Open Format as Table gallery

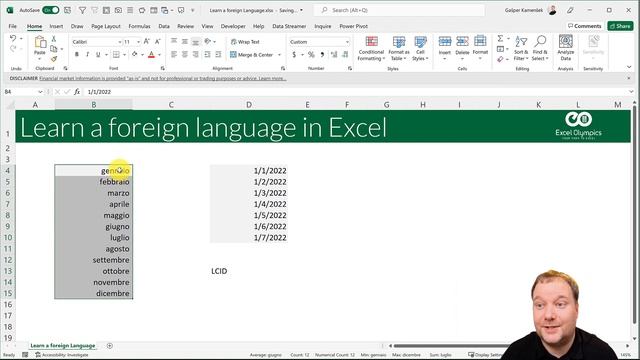(399, 49)
